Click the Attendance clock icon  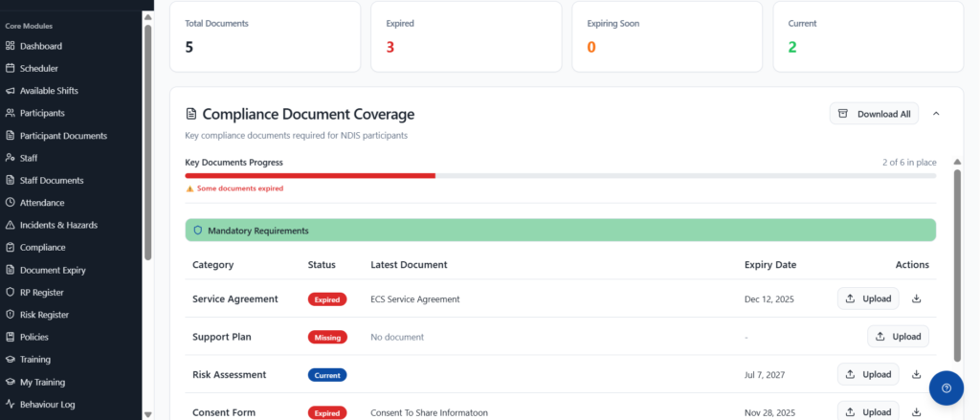click(10, 203)
